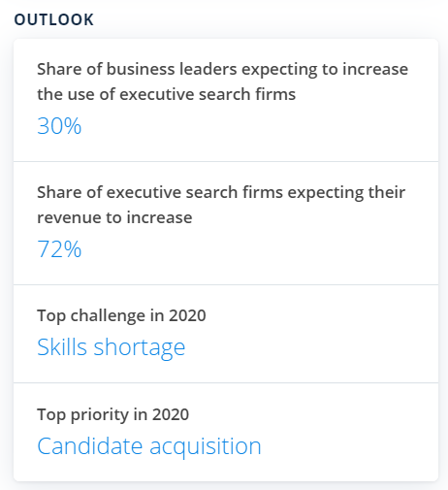The width and height of the screenshot is (448, 490).
Task: Open the Candidate acquisition link
Action: click(x=149, y=446)
